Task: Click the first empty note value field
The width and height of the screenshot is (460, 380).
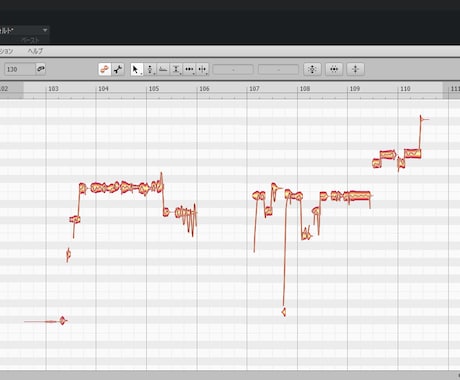Action: coord(233,69)
